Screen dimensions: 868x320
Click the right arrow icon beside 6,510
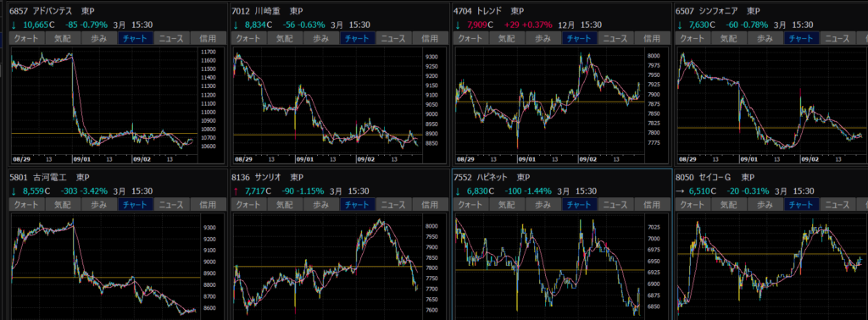pos(680,191)
